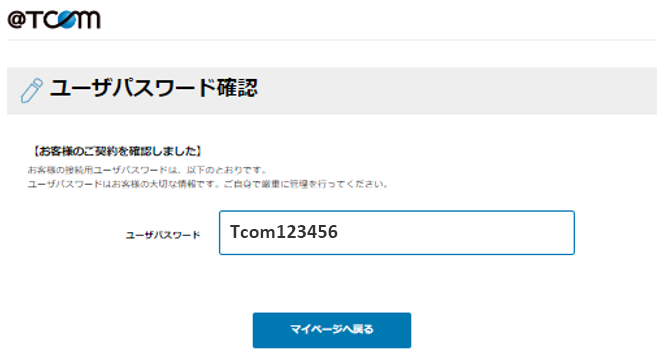Click the 'T' letter of the logo
The height and width of the screenshot is (364, 665).
click(36, 20)
